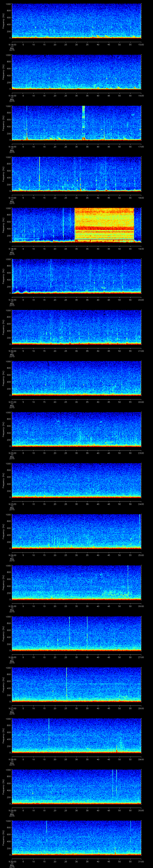Viewport: 153px width, 868px height.
Task: Open the spectrogram panel starting at 9:15:00
Action: [77, 72]
